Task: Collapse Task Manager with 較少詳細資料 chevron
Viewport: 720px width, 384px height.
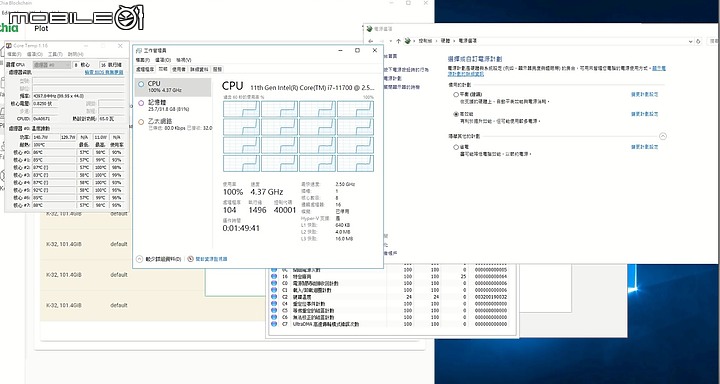Action: pos(140,259)
